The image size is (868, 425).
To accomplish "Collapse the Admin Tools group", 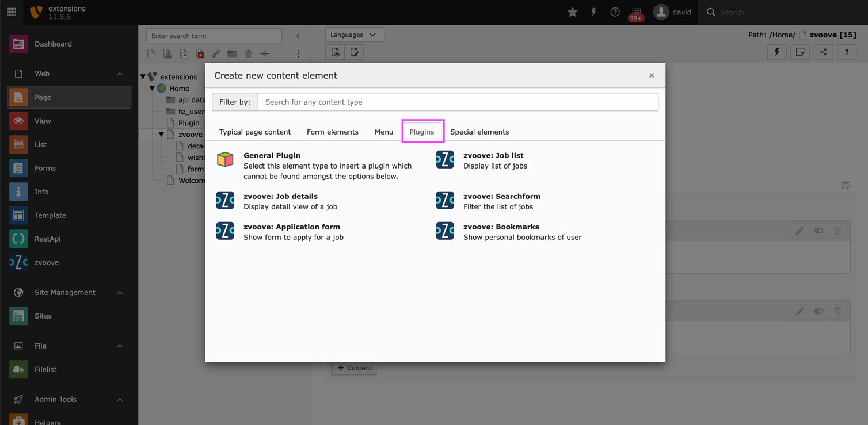I will (x=69, y=399).
